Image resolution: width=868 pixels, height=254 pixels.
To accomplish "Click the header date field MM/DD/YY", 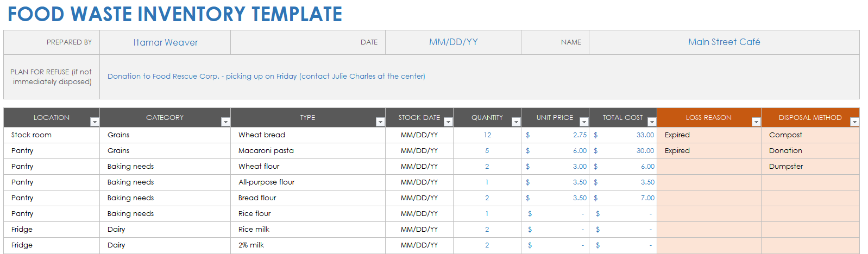I will [453, 42].
